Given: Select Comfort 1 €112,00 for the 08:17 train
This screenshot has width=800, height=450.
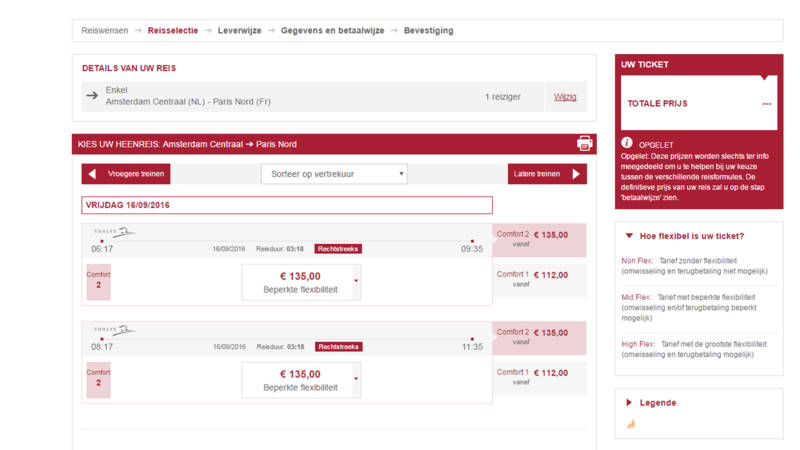Looking at the screenshot, I should tap(539, 377).
